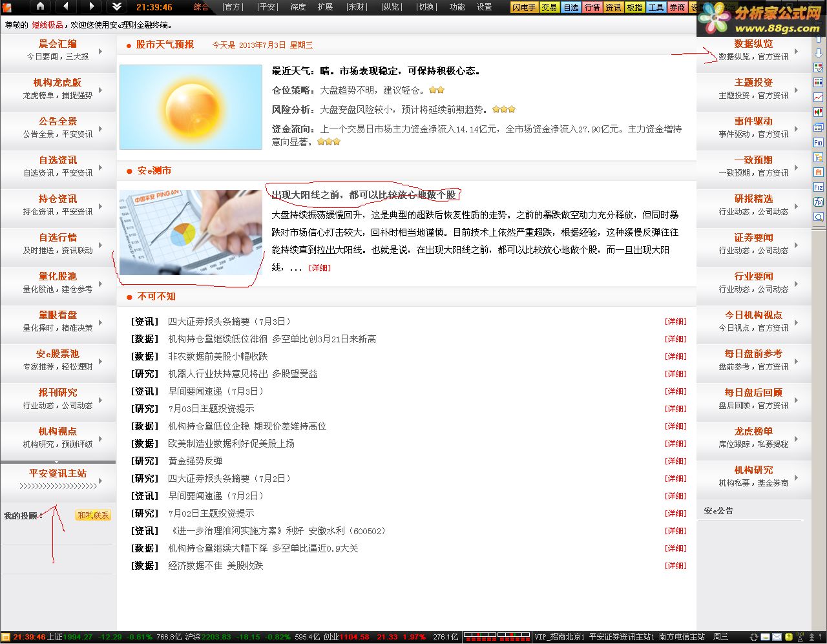Click the 交易 toolbar button

pos(549,7)
